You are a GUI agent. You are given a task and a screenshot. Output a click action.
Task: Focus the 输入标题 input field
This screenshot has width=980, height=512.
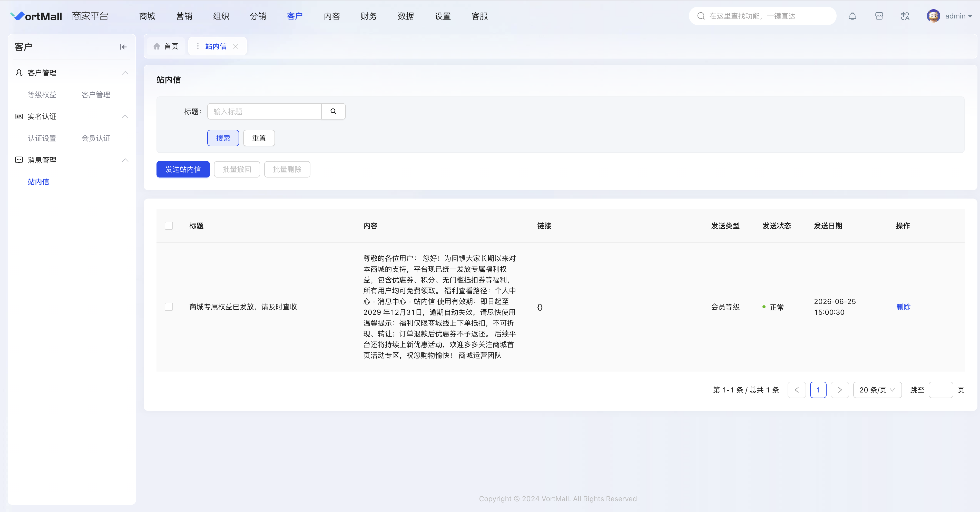[264, 111]
